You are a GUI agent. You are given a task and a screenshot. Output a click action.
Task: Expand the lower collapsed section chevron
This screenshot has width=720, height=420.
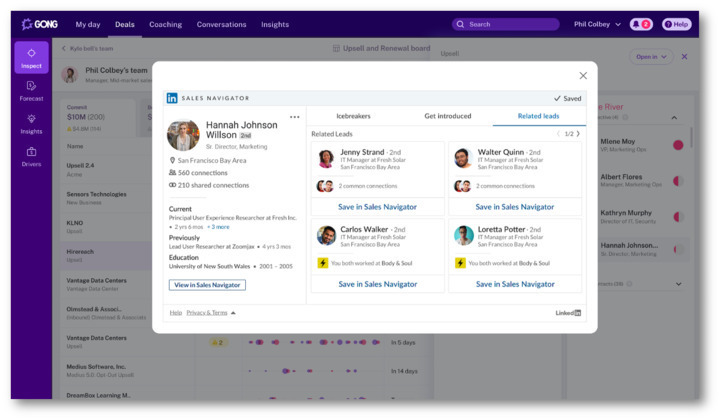(679, 284)
